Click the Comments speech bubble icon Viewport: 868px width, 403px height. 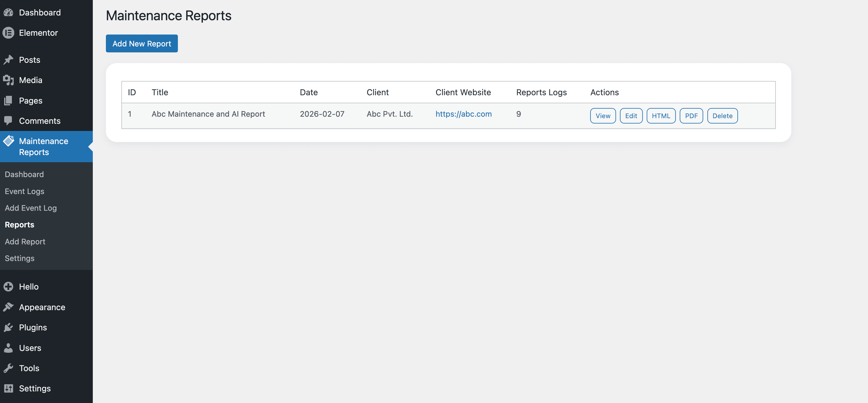[8, 121]
